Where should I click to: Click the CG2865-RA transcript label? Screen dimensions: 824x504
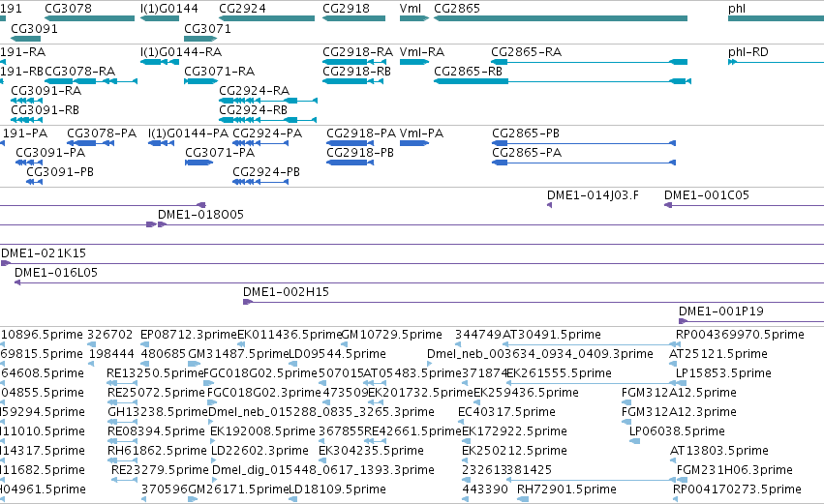pyautogui.click(x=526, y=52)
